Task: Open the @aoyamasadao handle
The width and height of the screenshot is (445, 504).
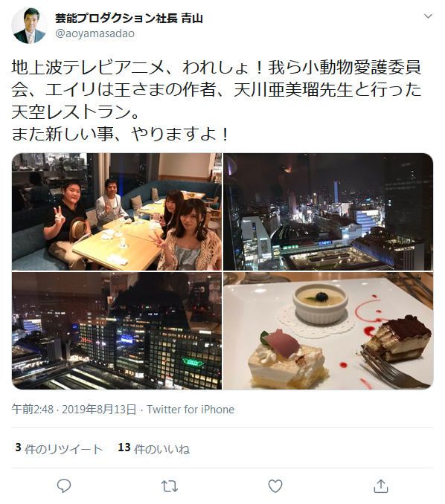Action: click(95, 33)
